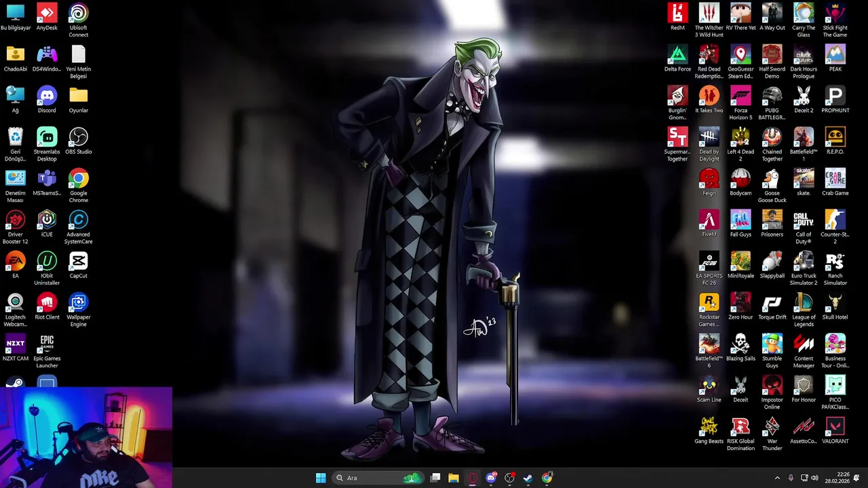Show hidden system tray icons
The width and height of the screenshot is (868, 488).
pos(777,478)
